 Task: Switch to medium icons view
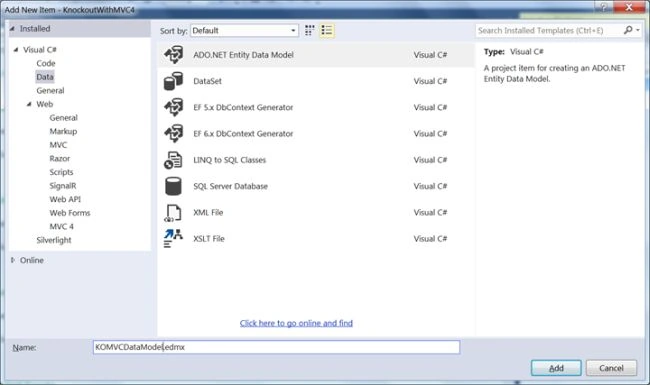pyautogui.click(x=310, y=30)
